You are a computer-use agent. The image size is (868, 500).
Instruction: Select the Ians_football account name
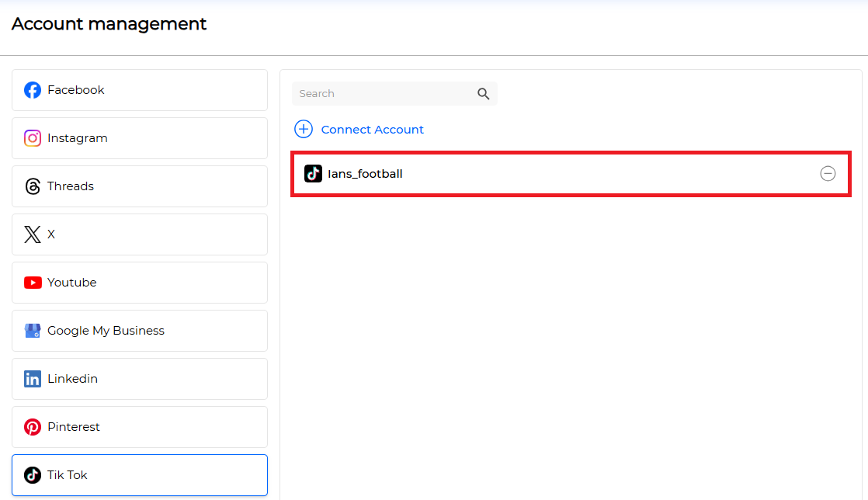click(x=365, y=174)
